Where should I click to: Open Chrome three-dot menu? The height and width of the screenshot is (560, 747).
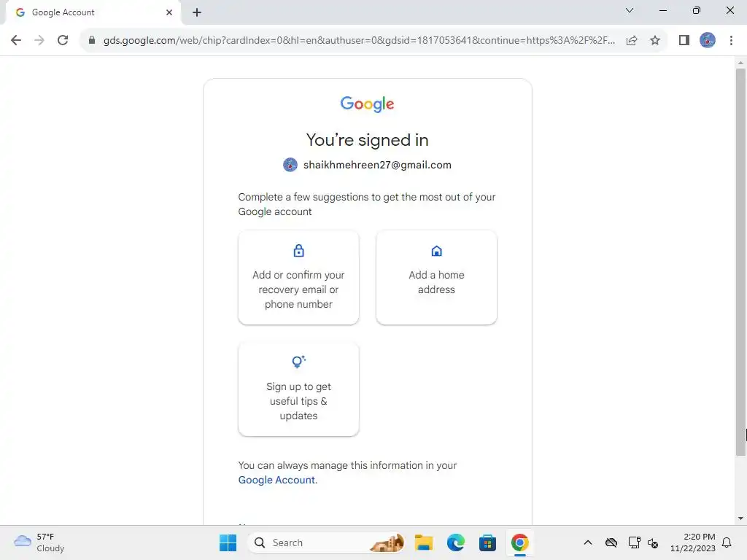[731, 40]
